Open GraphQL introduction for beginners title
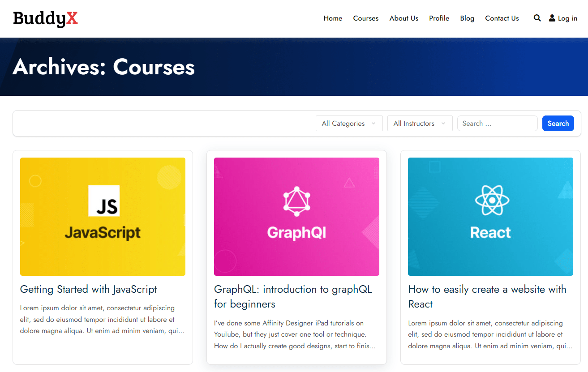Viewport: 588px width, 372px height. coord(293,296)
